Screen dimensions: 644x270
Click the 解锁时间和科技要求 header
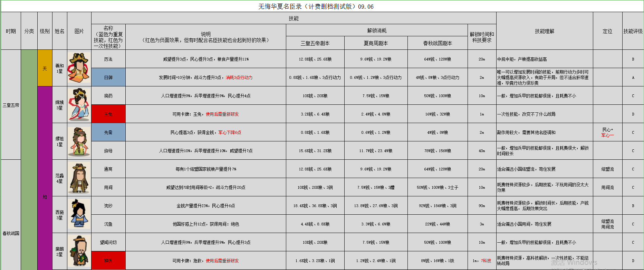click(x=482, y=37)
